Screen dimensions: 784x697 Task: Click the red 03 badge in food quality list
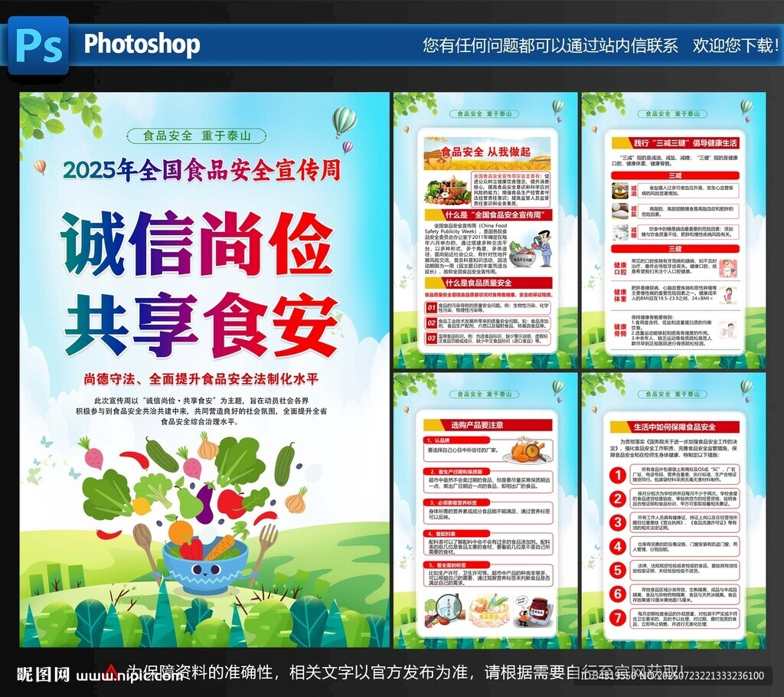(431, 339)
